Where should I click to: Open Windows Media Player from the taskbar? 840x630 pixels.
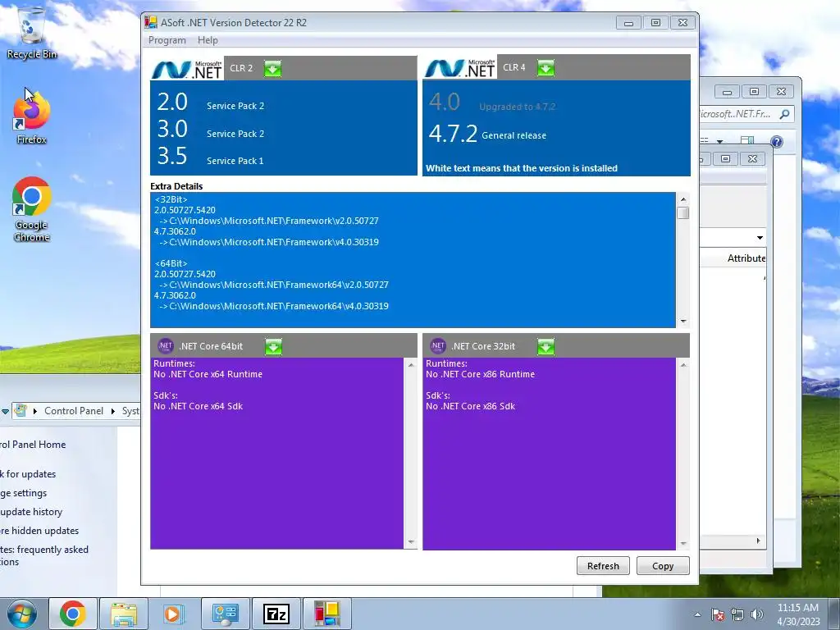(174, 614)
